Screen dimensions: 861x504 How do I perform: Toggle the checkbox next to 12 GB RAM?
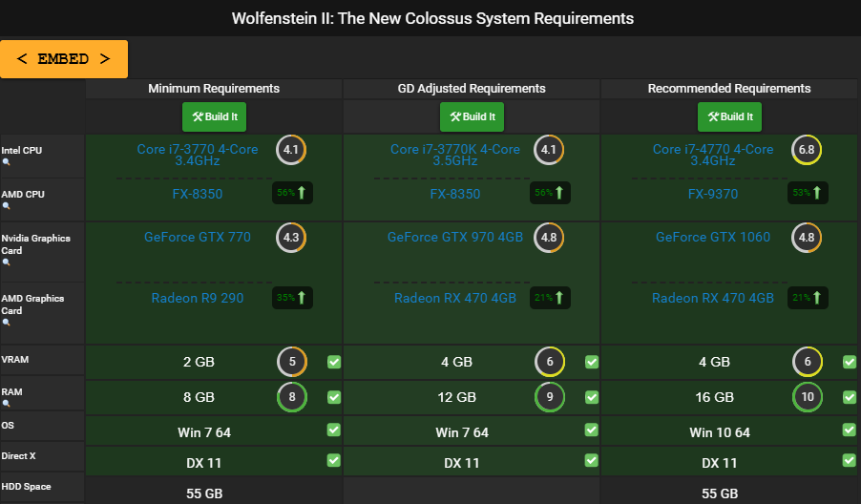coord(592,397)
